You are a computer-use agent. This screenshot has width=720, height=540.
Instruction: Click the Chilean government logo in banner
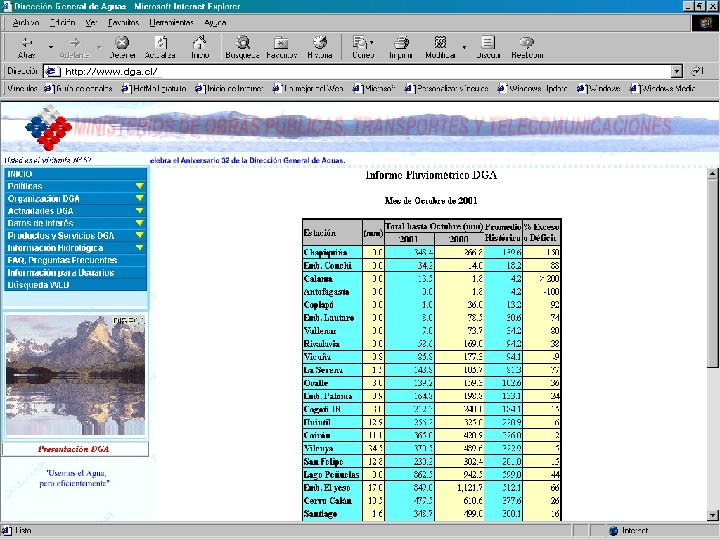click(49, 128)
